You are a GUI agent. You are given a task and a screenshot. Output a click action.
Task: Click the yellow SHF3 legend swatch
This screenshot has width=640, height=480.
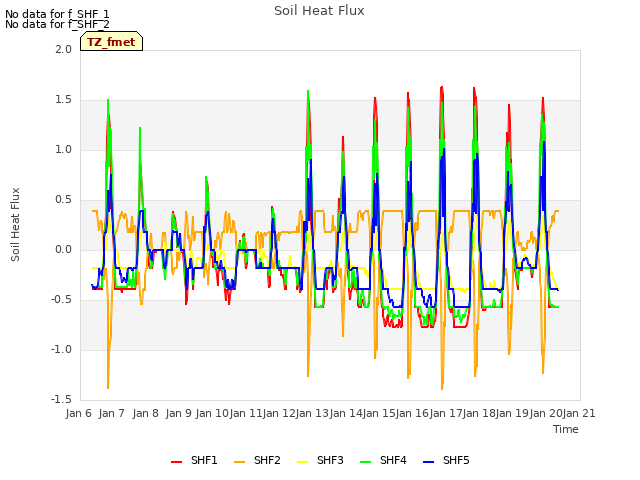tap(302, 462)
